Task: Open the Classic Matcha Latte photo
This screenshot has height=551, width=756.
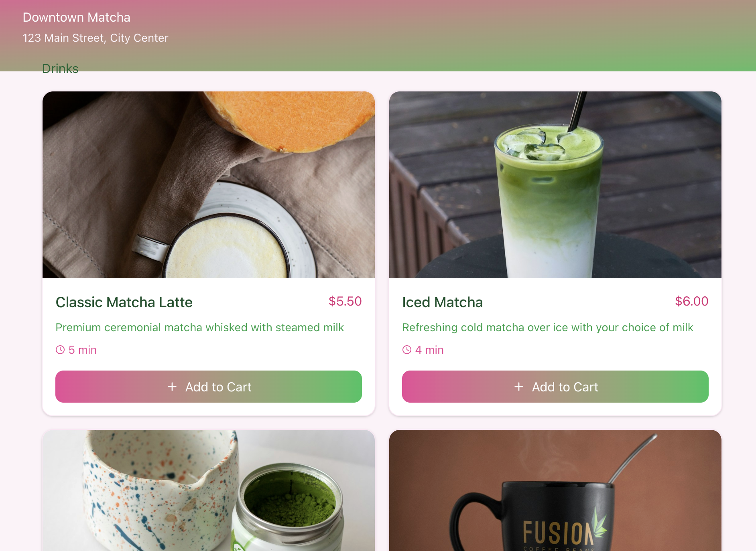Action: click(x=209, y=185)
